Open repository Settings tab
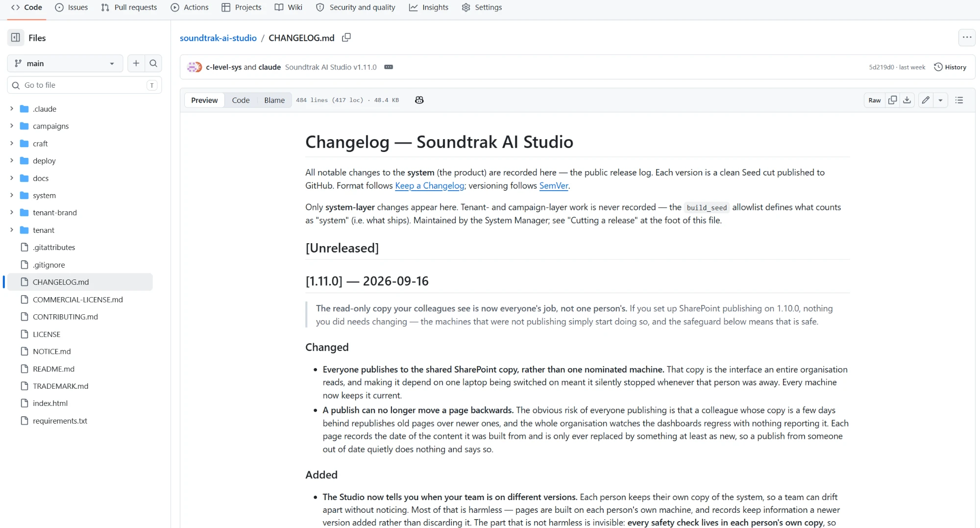The width and height of the screenshot is (980, 528). tap(482, 7)
